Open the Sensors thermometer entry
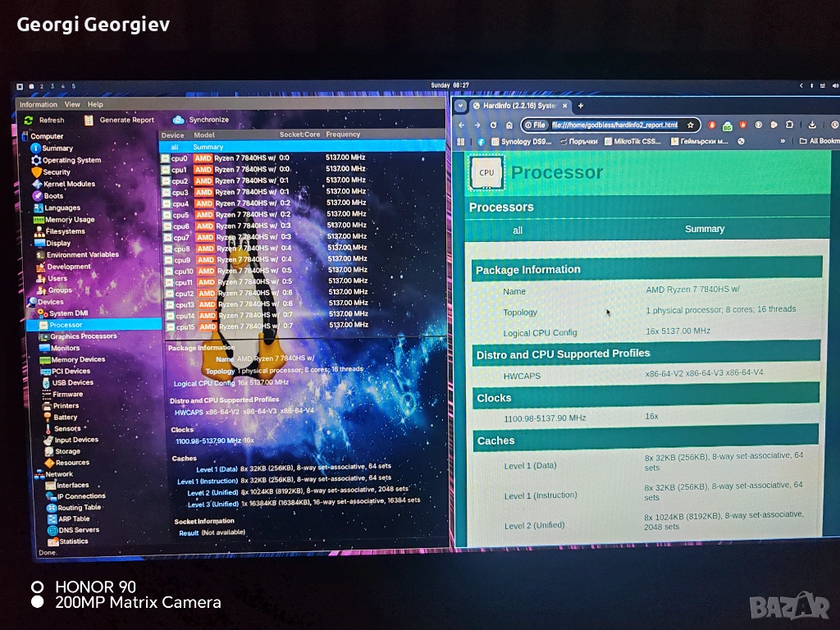This screenshot has height=630, width=840. (66, 428)
